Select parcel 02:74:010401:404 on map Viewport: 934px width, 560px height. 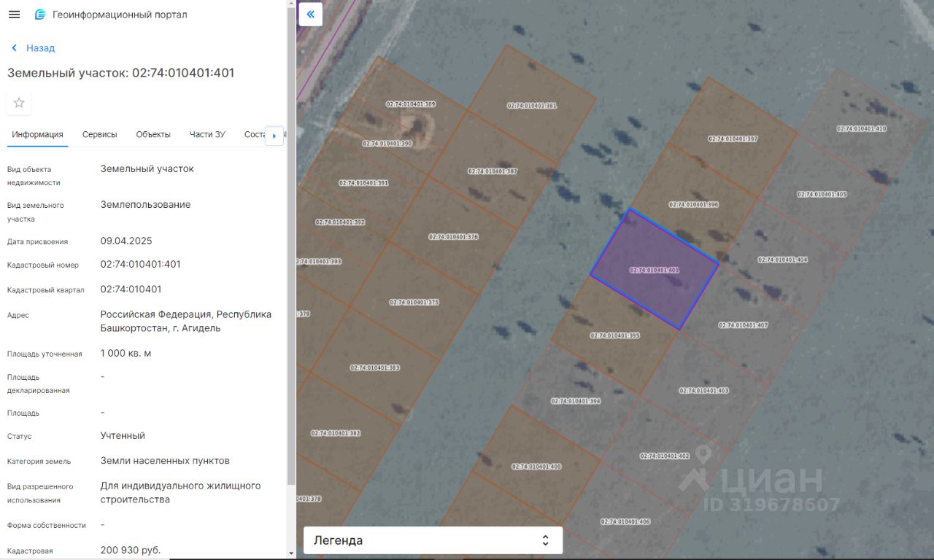pyautogui.click(x=782, y=260)
